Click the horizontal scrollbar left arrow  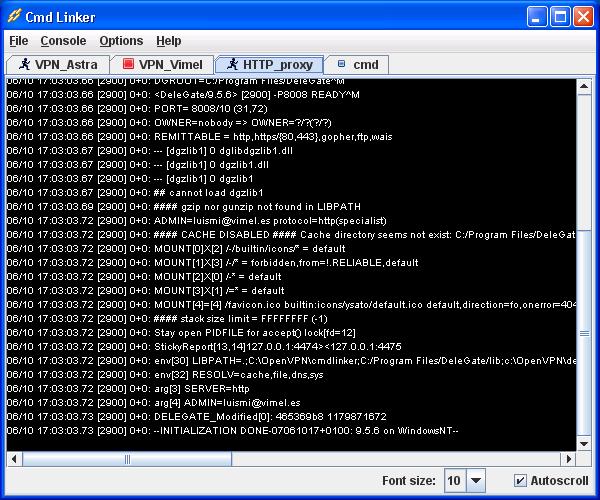pos(15,459)
